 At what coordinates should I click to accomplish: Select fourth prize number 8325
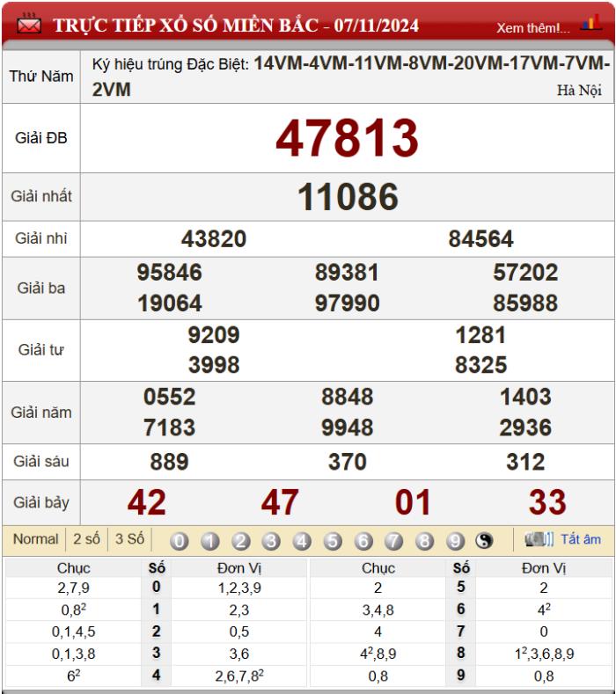coord(481,365)
